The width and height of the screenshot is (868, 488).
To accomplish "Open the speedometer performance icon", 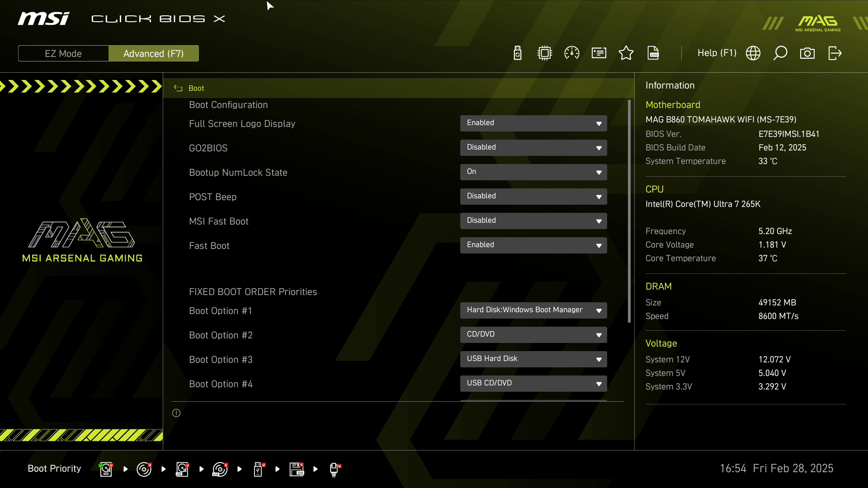I will click(x=572, y=53).
